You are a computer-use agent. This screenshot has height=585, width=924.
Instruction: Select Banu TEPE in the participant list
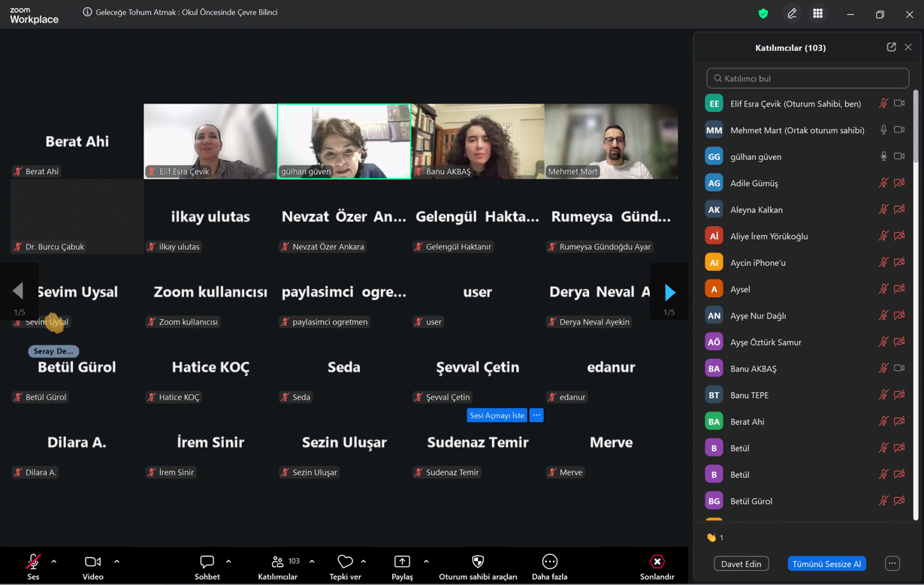tap(749, 395)
